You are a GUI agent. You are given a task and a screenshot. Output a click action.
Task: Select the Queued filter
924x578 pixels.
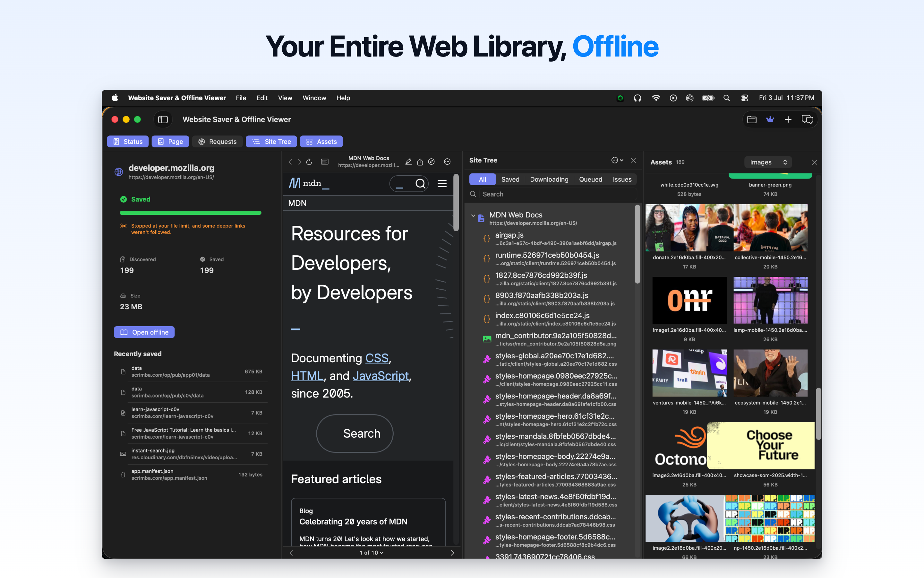[x=590, y=179]
